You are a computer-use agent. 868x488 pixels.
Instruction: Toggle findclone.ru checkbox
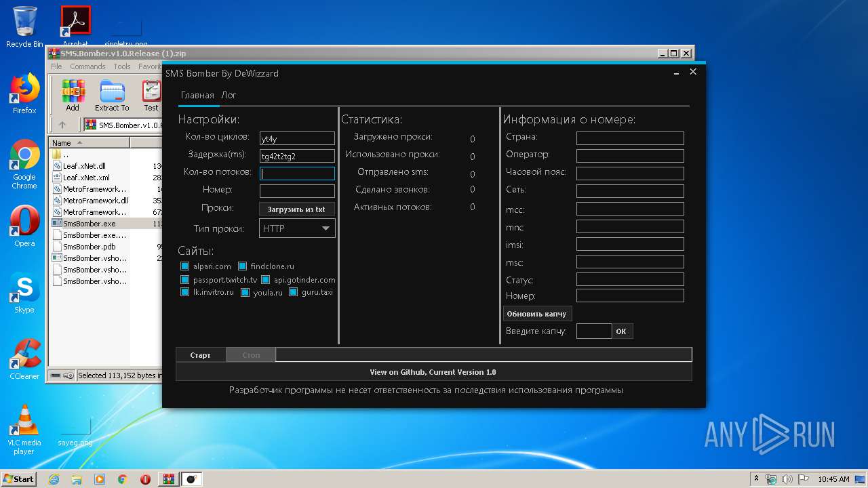242,266
